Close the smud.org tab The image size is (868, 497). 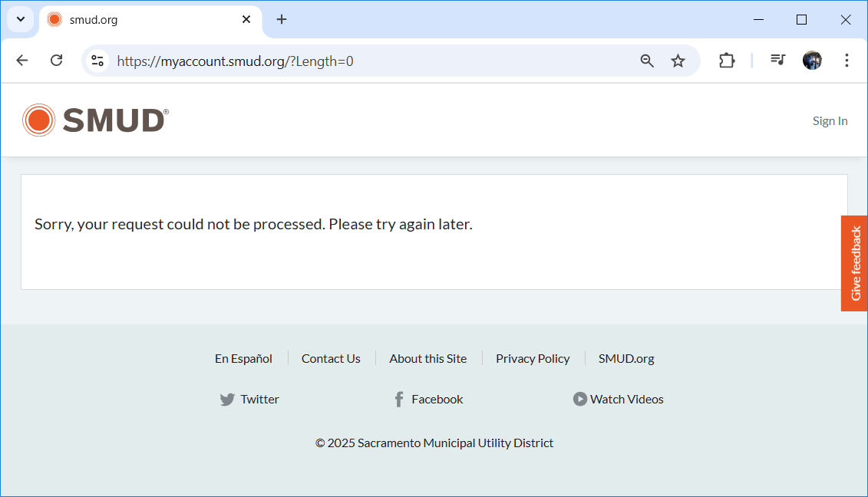[246, 20]
